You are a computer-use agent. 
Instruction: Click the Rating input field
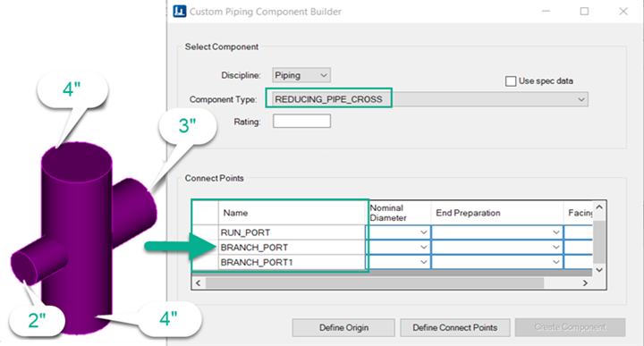(x=302, y=121)
